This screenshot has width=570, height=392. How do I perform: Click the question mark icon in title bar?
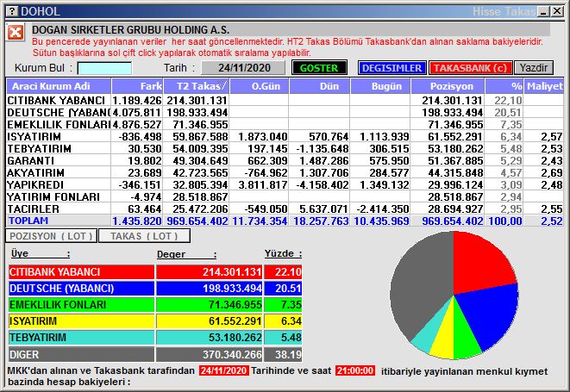pyautogui.click(x=12, y=11)
